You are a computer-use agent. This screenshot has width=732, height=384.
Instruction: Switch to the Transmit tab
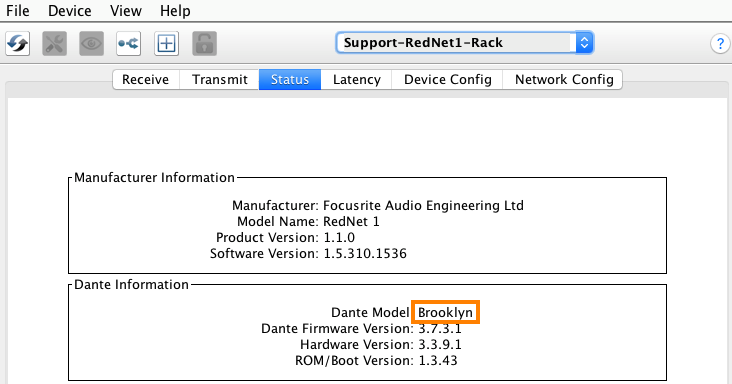pos(219,79)
